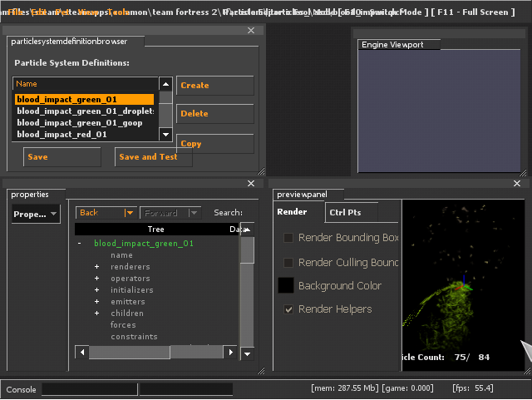Select the Engine Viewport tab

coord(392,45)
